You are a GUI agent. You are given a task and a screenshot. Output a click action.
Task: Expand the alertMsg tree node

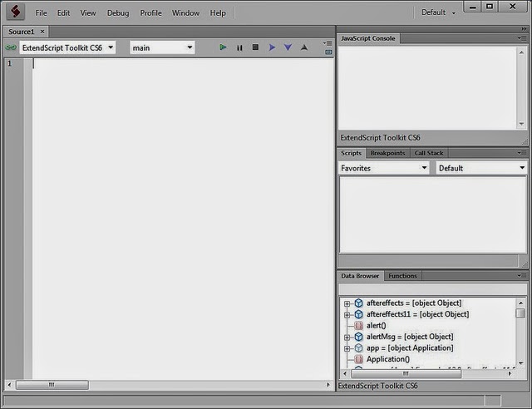347,338
